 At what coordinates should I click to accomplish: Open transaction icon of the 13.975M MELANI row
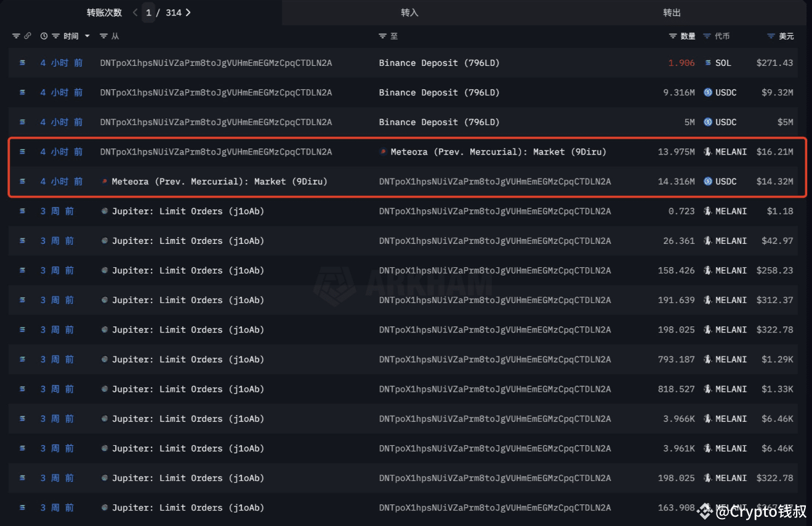point(23,152)
